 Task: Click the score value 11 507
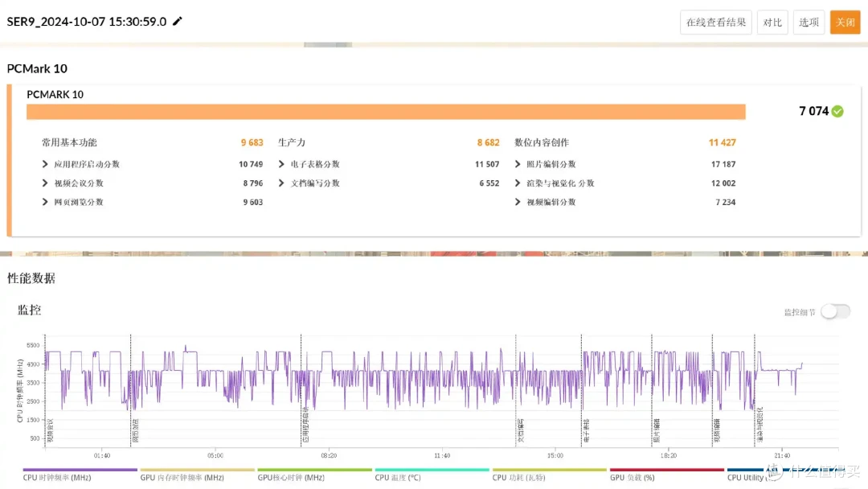487,164
